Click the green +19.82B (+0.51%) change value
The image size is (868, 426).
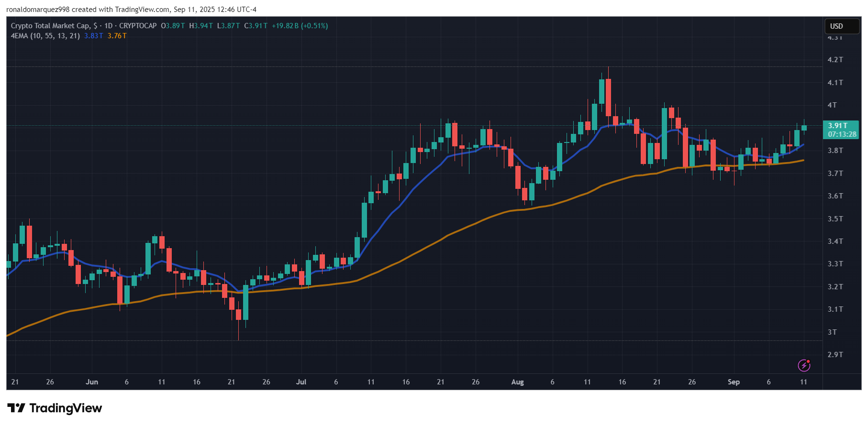(x=300, y=26)
